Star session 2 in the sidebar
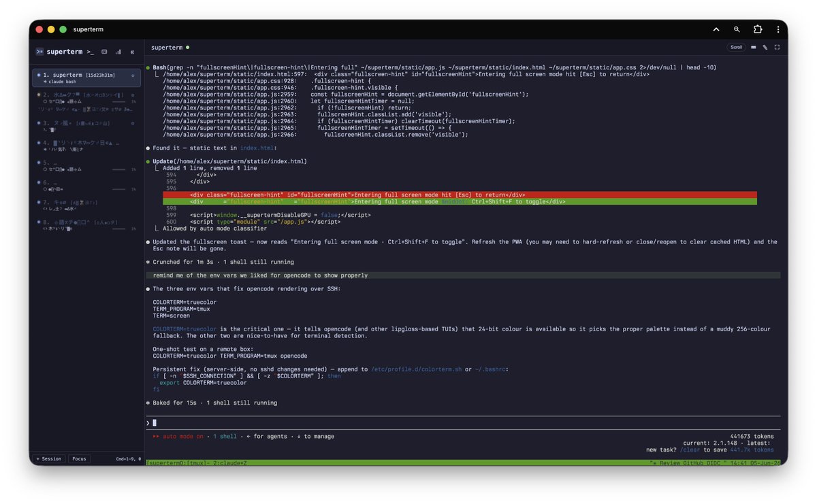The height and width of the screenshot is (504, 817). pyautogui.click(x=133, y=95)
